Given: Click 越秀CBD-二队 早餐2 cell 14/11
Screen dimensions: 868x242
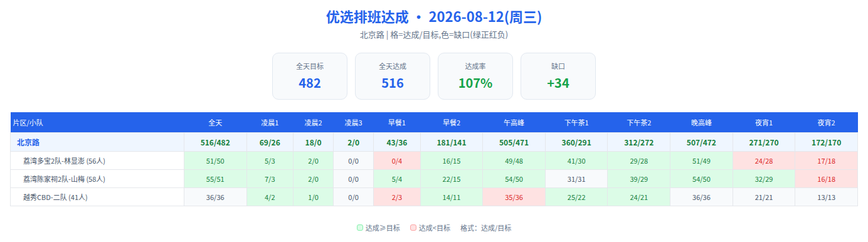Looking at the screenshot, I should (452, 197).
